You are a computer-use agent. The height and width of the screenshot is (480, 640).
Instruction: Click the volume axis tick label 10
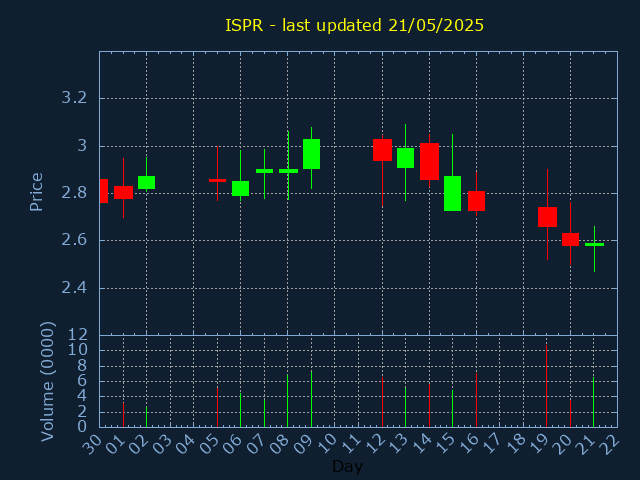[x=78, y=350]
